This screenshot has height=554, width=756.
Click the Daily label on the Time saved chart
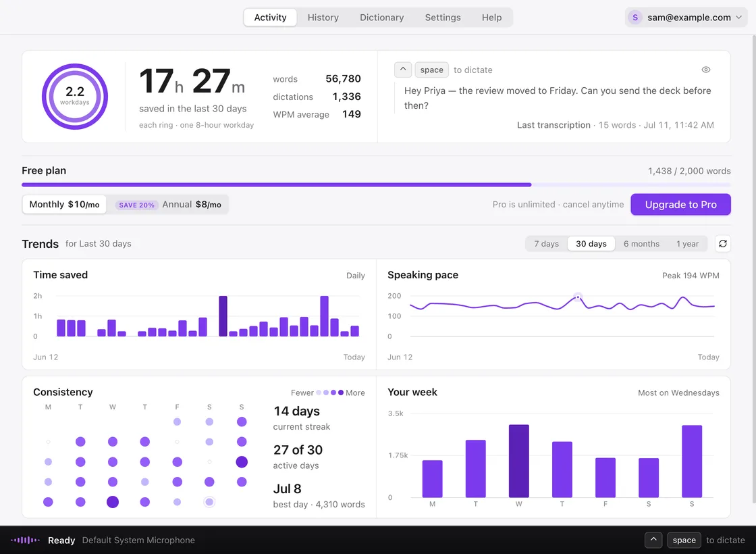pos(355,276)
